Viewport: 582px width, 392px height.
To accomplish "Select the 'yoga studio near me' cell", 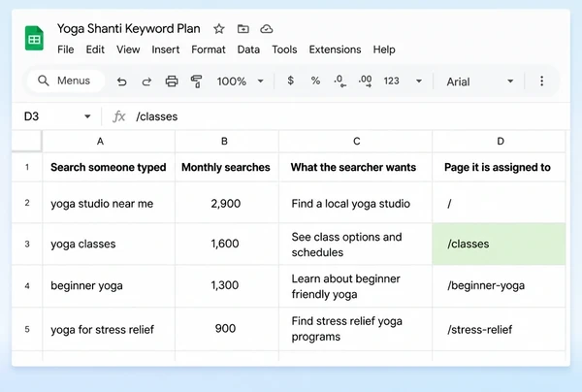I will 109,203.
